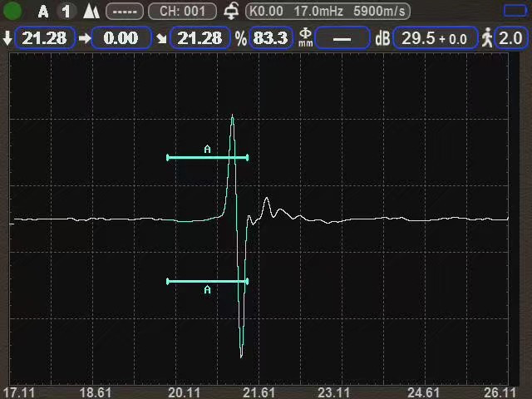The image size is (532, 399).
Task: Click the diagonal-arrow beam path icon
Action: click(160, 38)
